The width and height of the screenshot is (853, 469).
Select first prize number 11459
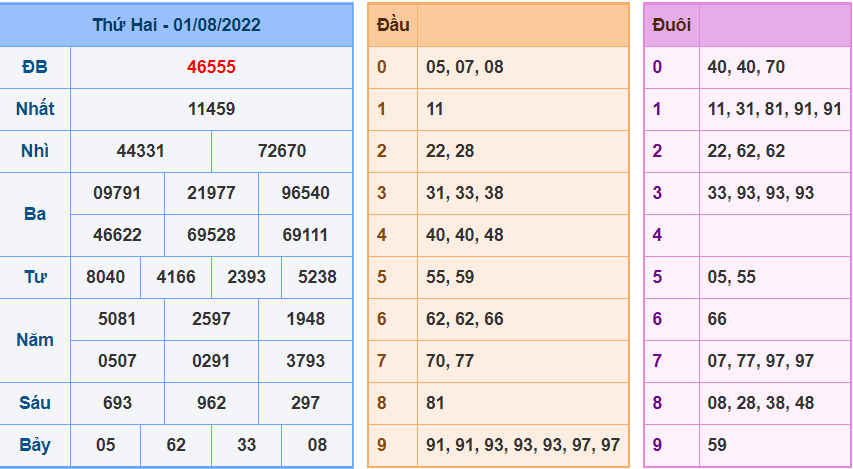point(211,109)
